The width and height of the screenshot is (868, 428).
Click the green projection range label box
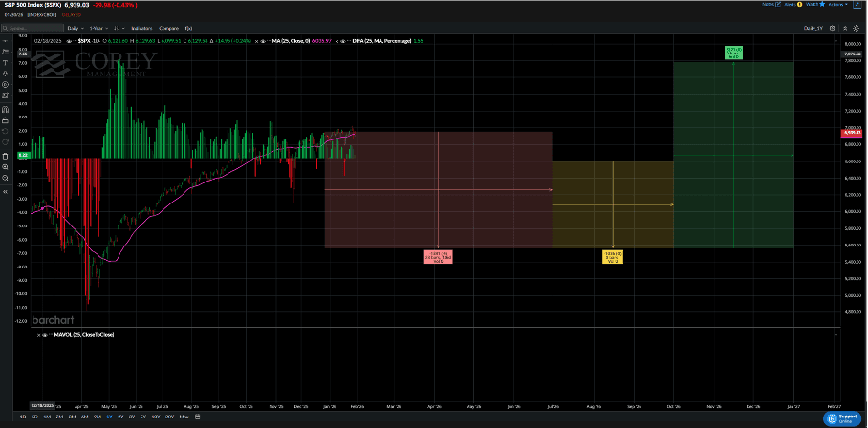[x=733, y=53]
